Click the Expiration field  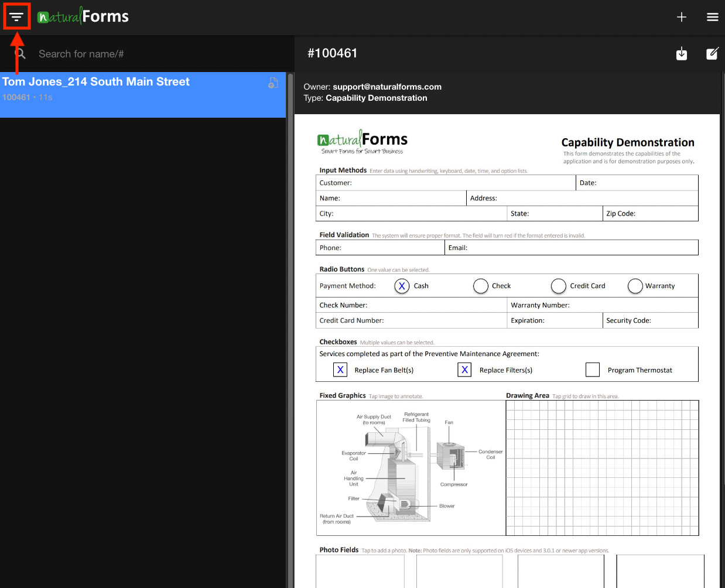[x=555, y=320]
